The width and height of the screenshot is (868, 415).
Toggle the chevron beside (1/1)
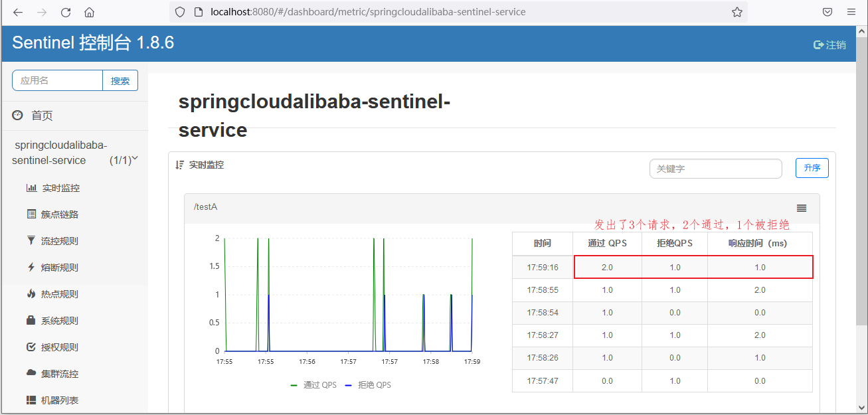135,159
